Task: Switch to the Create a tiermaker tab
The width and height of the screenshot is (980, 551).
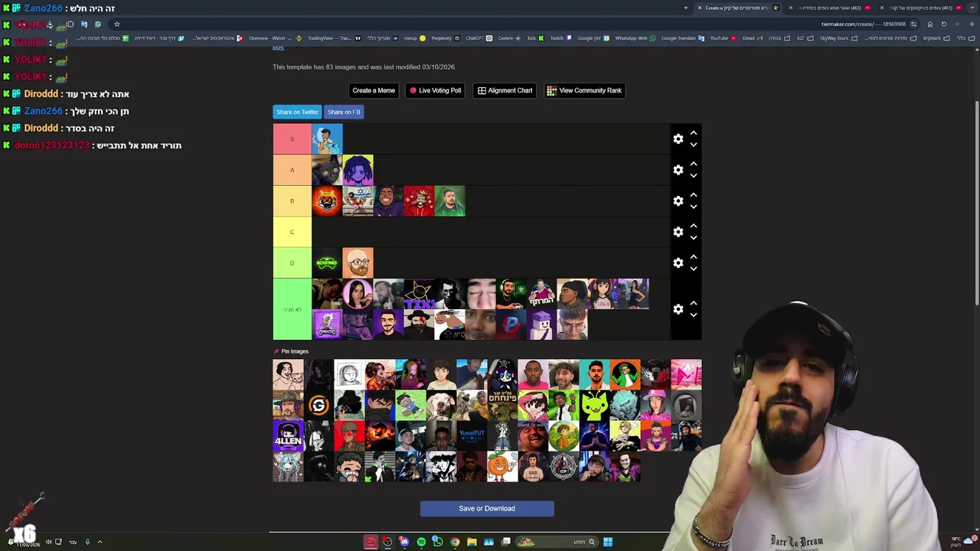Action: click(740, 8)
